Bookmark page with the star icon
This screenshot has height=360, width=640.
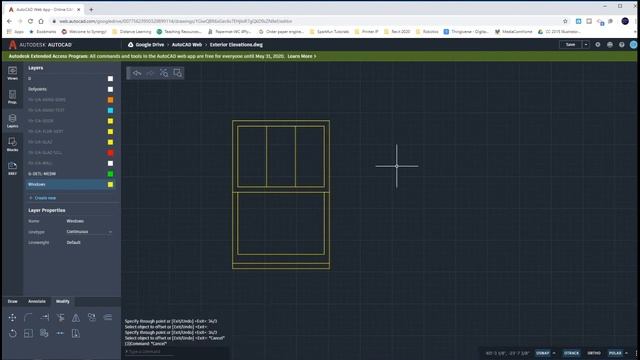565,21
